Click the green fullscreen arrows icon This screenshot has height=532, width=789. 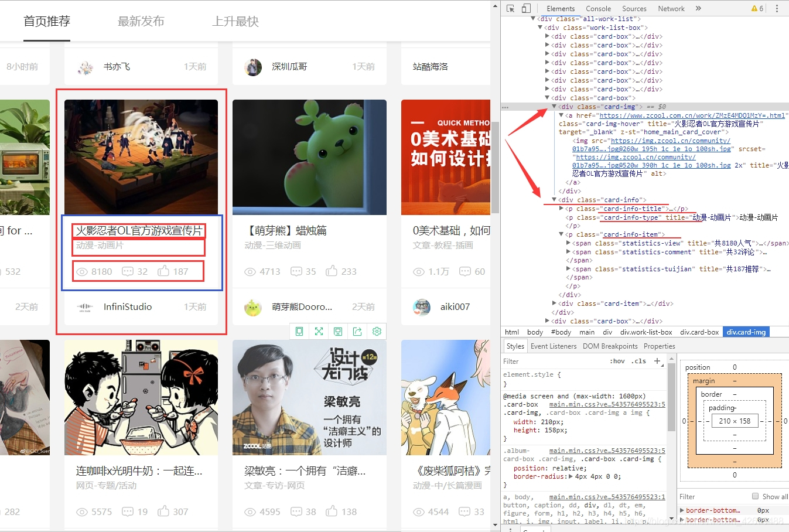[319, 331]
